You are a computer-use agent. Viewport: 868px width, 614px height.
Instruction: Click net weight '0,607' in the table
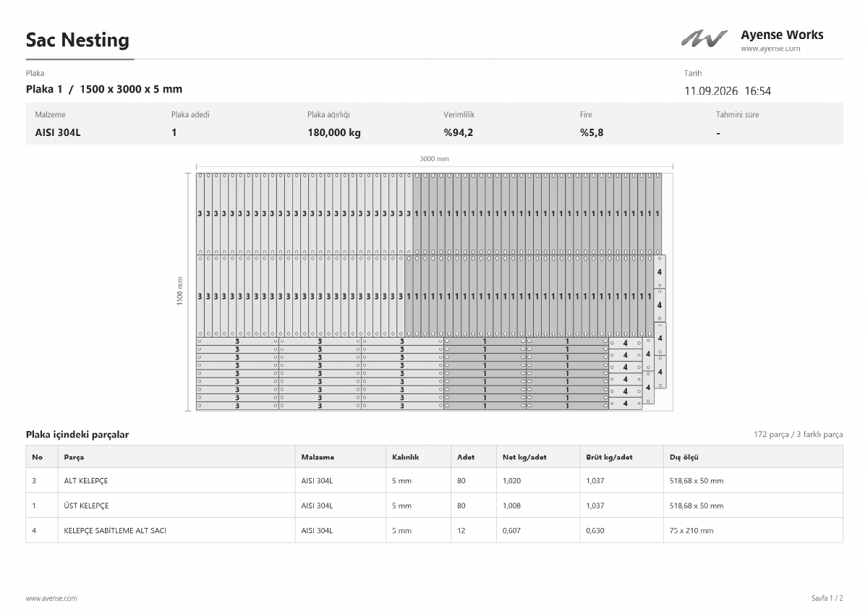point(511,530)
